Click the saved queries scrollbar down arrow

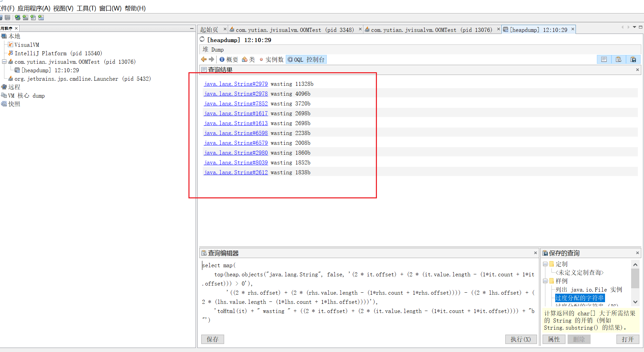[x=635, y=302]
